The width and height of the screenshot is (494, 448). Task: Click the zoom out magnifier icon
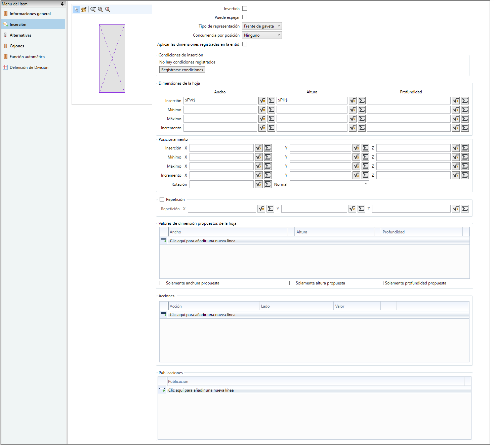pyautogui.click(x=100, y=9)
